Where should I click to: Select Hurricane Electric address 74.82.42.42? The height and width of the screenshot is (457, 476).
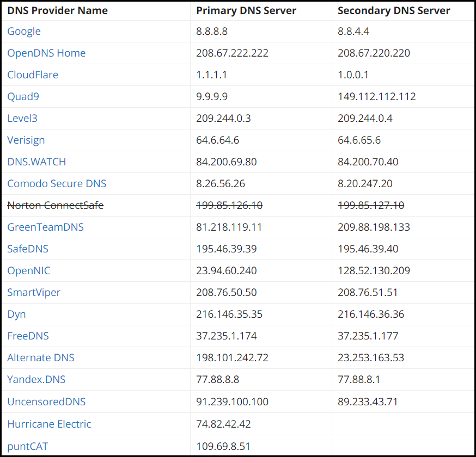pyautogui.click(x=223, y=424)
